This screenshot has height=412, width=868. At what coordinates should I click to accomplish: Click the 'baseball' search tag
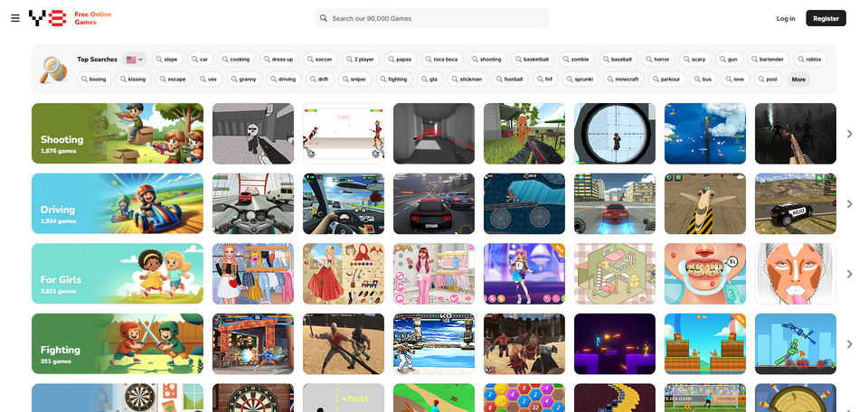[618, 59]
